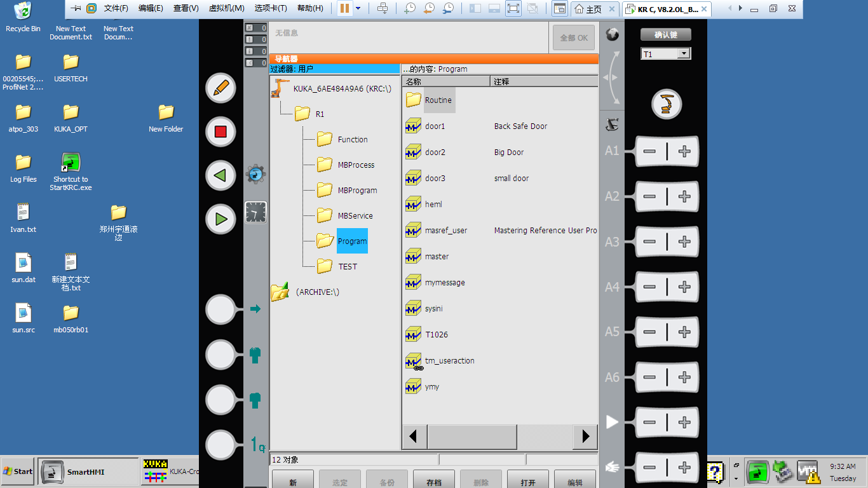Screen dimensions: 868x488
Task: Take a snapshot with the VMware clock-plus icon
Action: point(410,8)
